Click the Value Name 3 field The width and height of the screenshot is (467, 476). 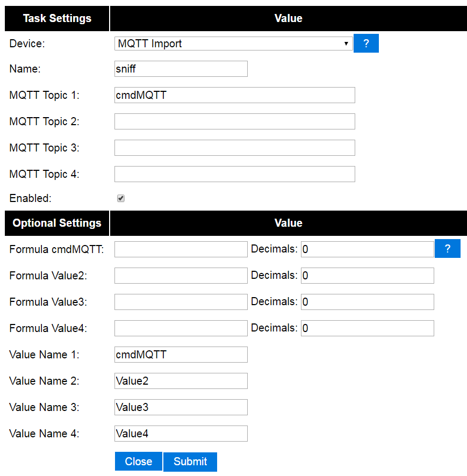(x=181, y=407)
